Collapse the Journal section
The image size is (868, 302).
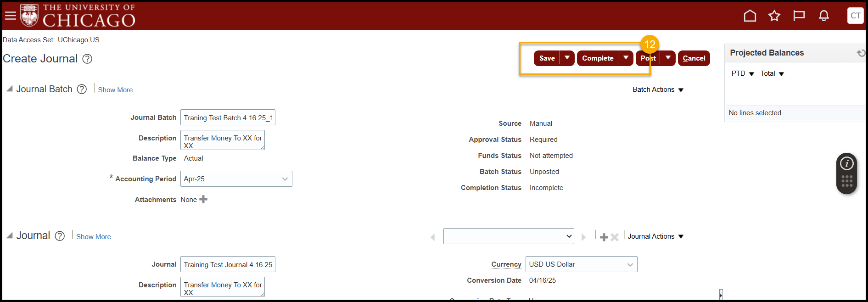pos(9,235)
